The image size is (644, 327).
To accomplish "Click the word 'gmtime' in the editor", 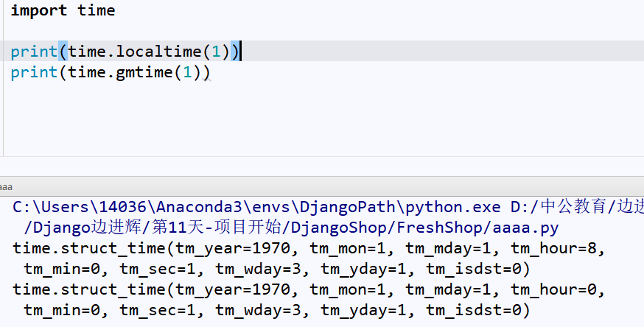I will click(144, 73).
